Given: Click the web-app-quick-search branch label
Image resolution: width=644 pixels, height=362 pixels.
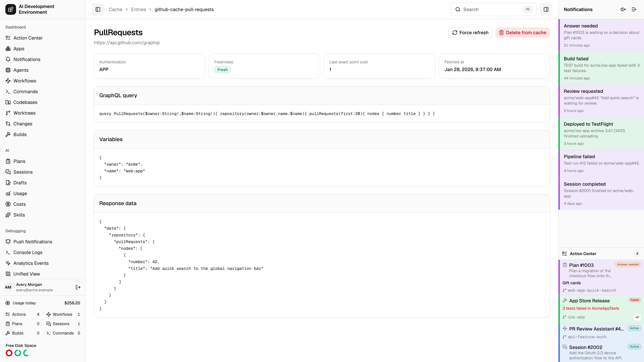Looking at the screenshot, I should point(592,290).
